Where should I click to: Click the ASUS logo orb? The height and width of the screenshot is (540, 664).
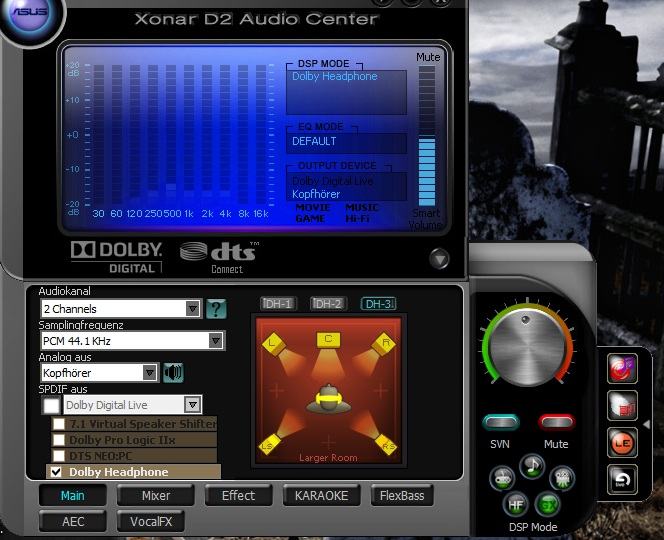pos(30,15)
